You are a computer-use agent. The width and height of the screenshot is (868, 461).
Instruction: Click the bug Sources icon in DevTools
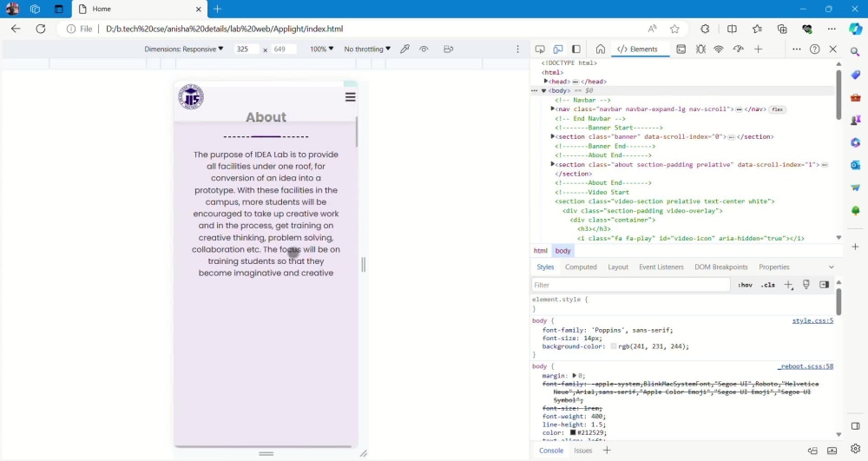pyautogui.click(x=700, y=49)
